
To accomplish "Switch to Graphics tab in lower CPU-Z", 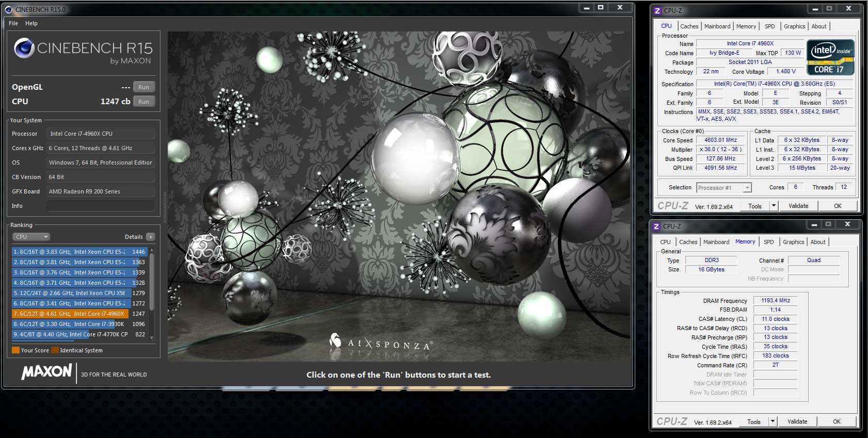I will tap(793, 242).
